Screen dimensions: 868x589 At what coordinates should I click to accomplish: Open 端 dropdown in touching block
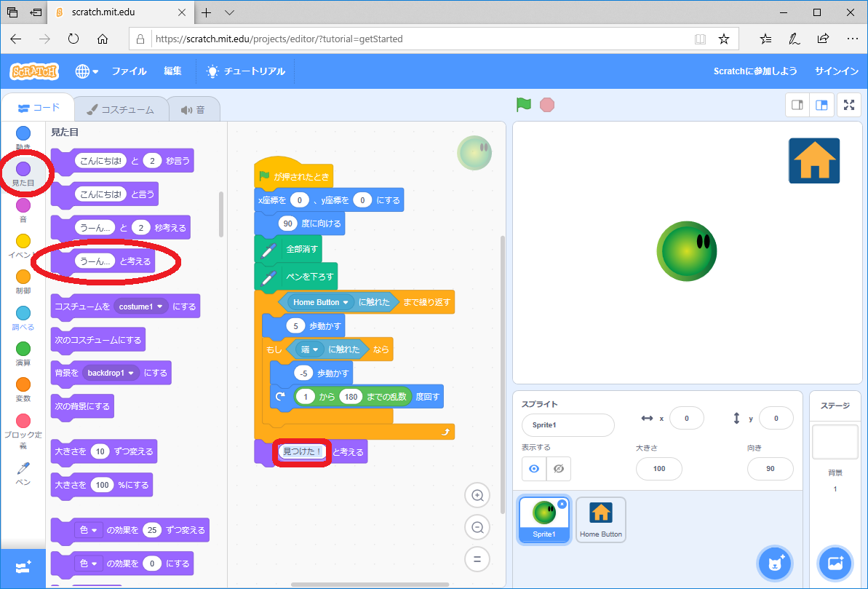tap(309, 349)
